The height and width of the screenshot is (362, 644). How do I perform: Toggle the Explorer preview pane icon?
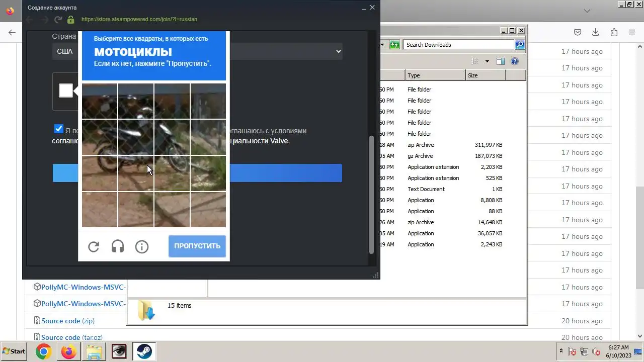coord(501,61)
